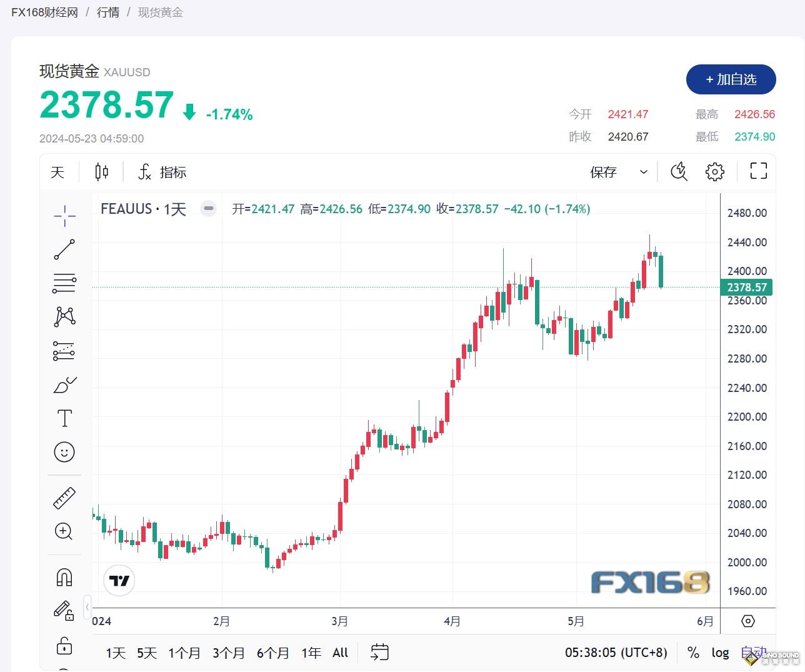Open candlestick chart style menu

(x=101, y=172)
